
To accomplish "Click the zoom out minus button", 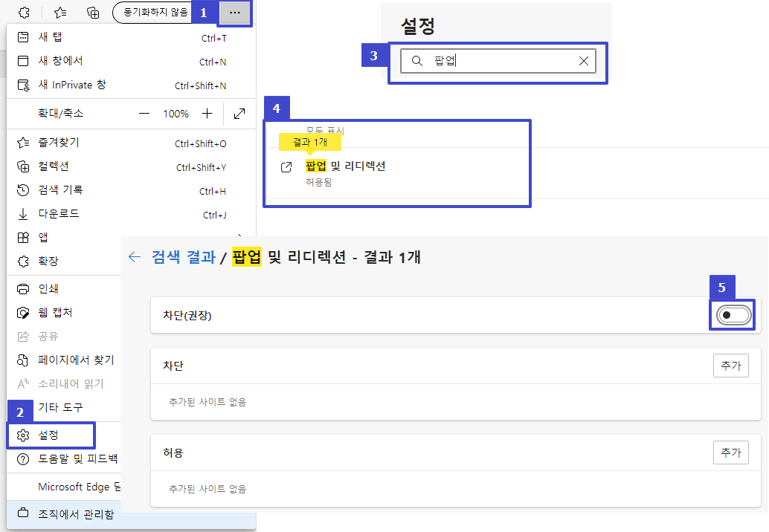I will 145,114.
